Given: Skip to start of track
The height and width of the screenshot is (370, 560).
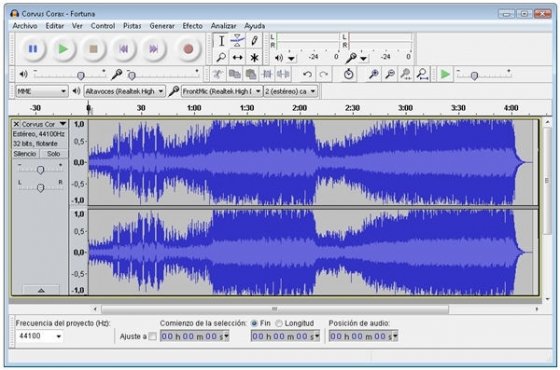Looking at the screenshot, I should coord(124,49).
